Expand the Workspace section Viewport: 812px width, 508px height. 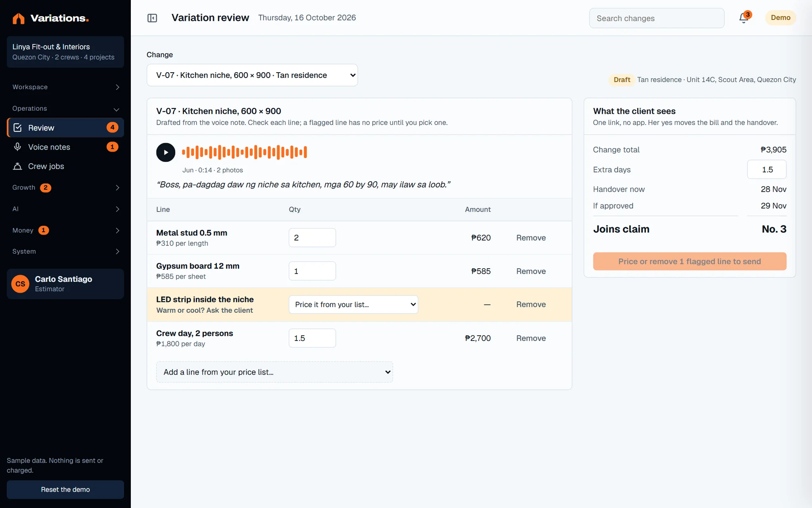[65, 87]
